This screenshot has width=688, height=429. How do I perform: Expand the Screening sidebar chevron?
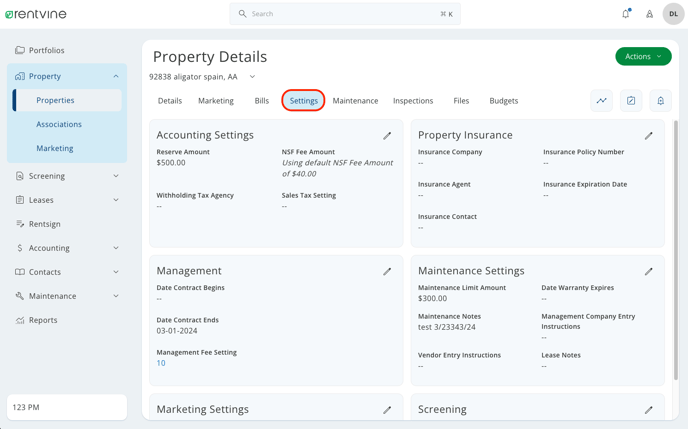116,176
